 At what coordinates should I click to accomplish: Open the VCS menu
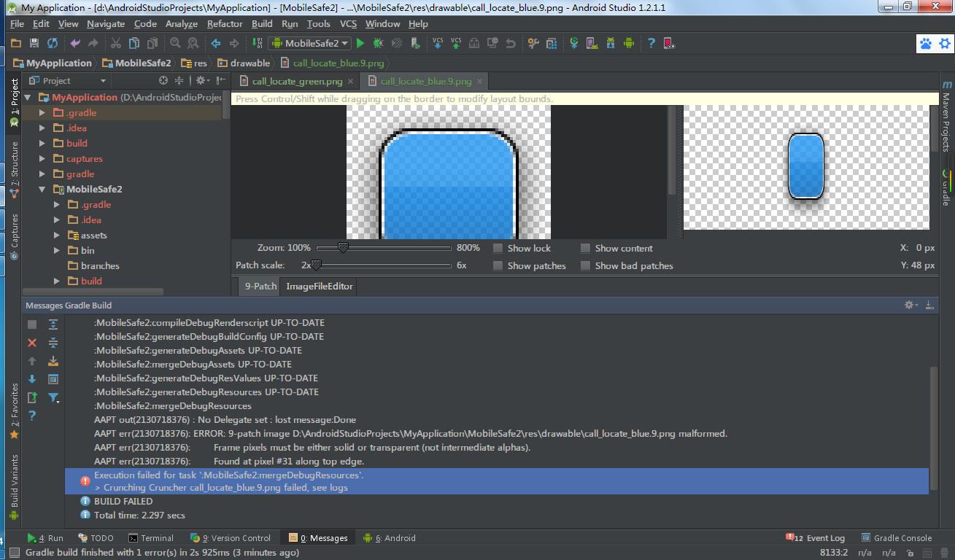click(348, 23)
